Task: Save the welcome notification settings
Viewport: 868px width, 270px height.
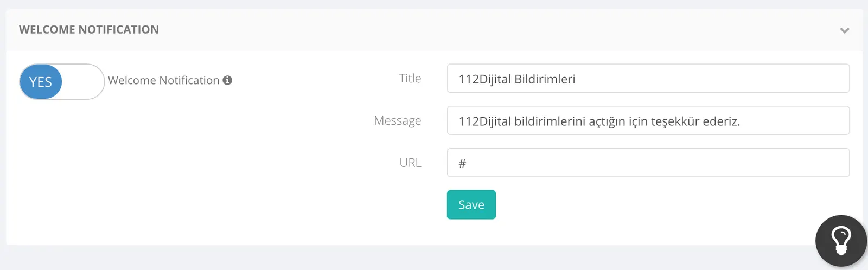Action: 471,204
